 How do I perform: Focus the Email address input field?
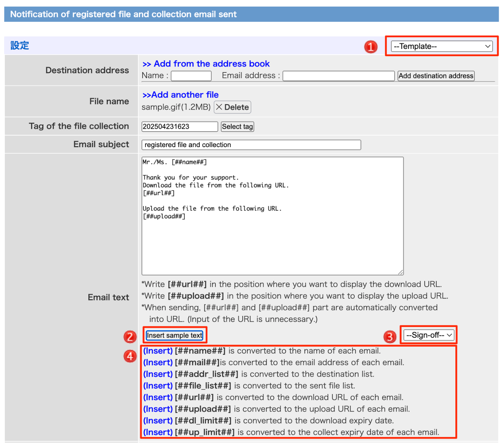[x=338, y=76]
